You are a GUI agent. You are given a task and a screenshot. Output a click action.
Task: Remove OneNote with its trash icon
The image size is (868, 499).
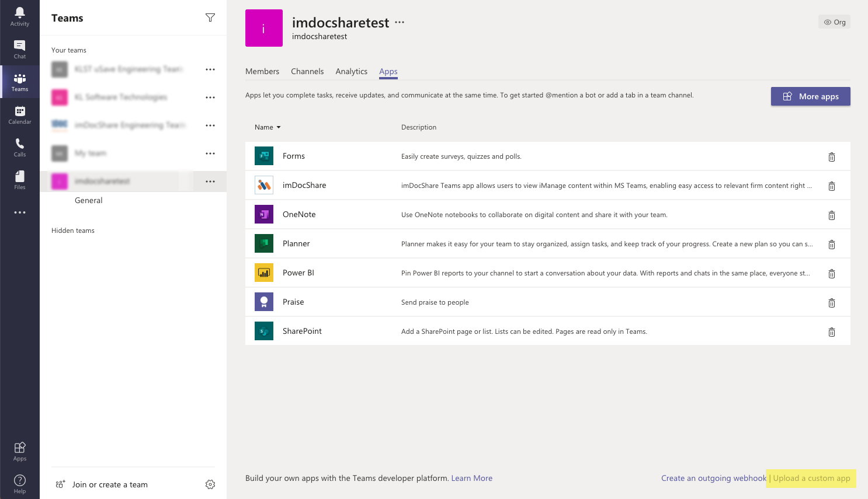[x=832, y=215]
